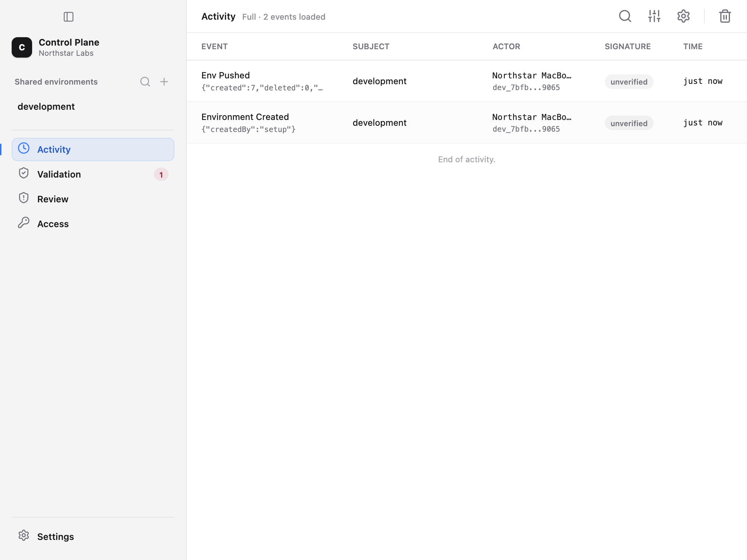
Task: Click the SUBJECT column header
Action: click(371, 46)
